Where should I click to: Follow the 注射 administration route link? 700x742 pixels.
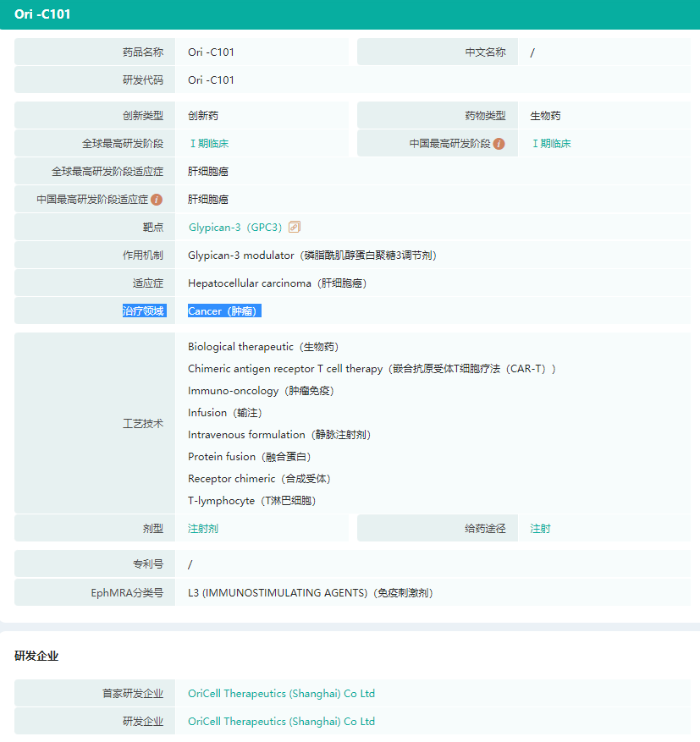pyautogui.click(x=541, y=529)
